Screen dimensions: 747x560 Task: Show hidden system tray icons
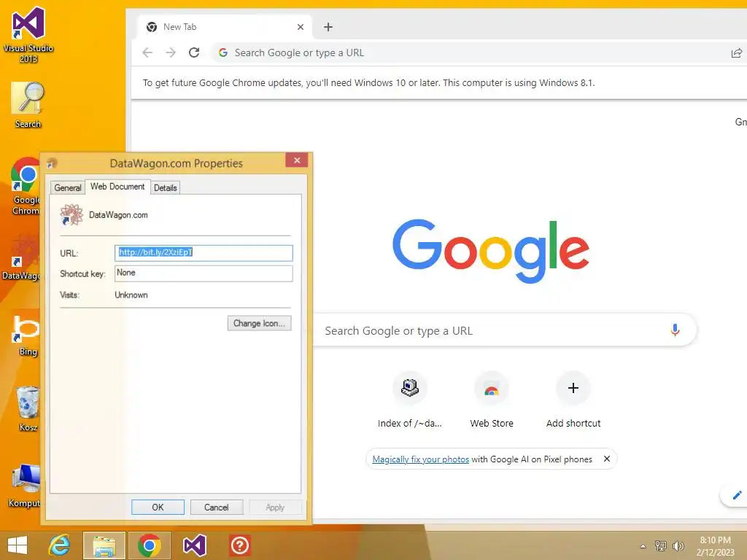(643, 546)
